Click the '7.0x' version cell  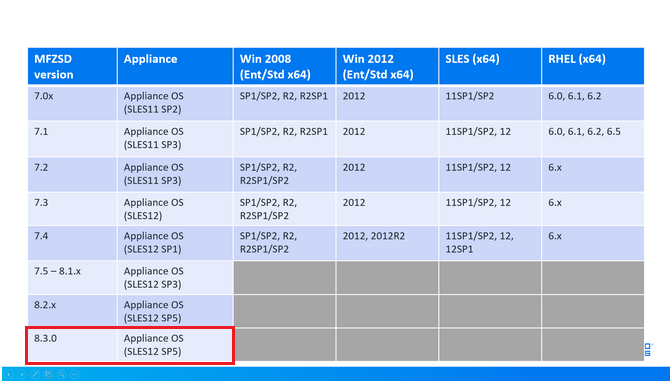[x=72, y=103]
